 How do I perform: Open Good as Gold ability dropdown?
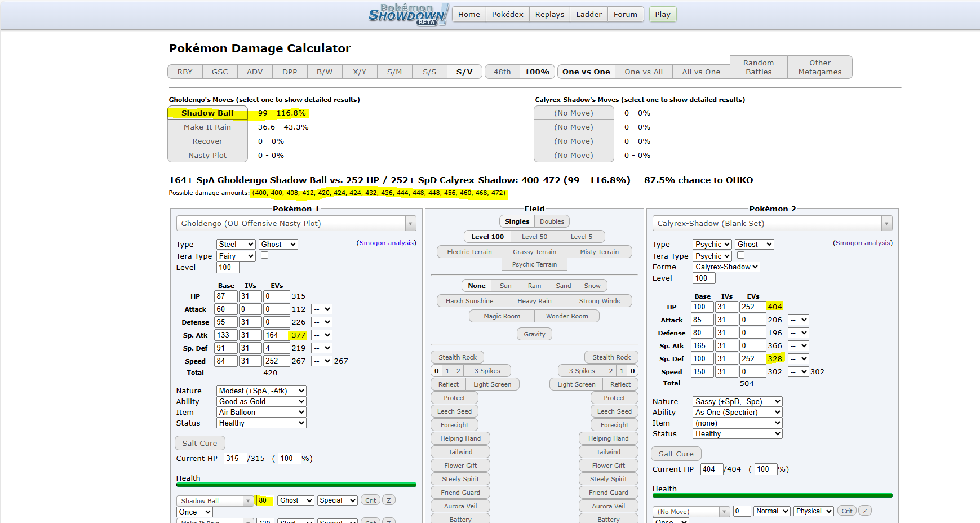coord(261,401)
